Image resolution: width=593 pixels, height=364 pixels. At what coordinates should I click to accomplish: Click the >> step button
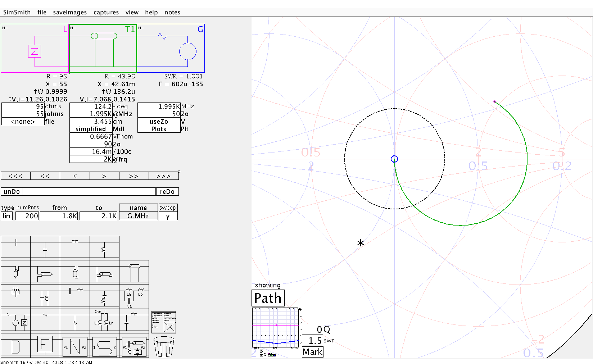click(x=134, y=176)
